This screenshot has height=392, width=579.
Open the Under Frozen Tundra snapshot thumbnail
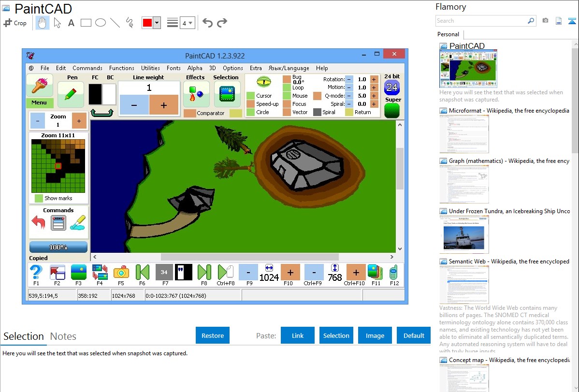coord(464,234)
